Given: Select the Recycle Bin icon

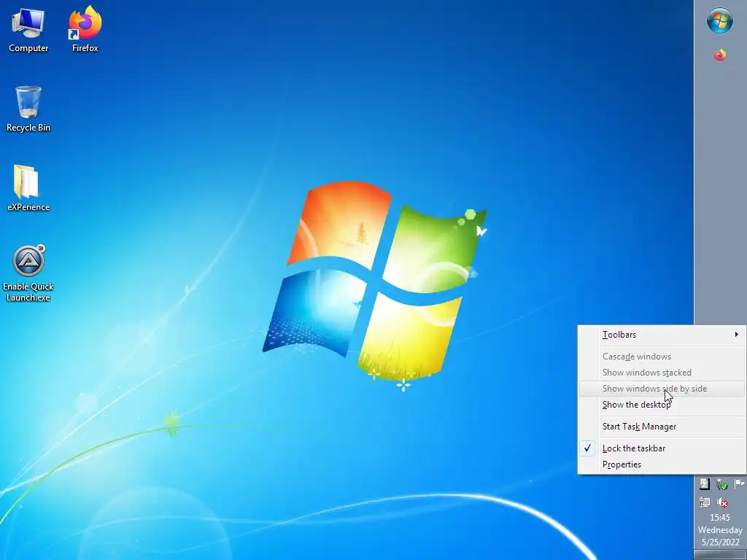Looking at the screenshot, I should coord(28,102).
